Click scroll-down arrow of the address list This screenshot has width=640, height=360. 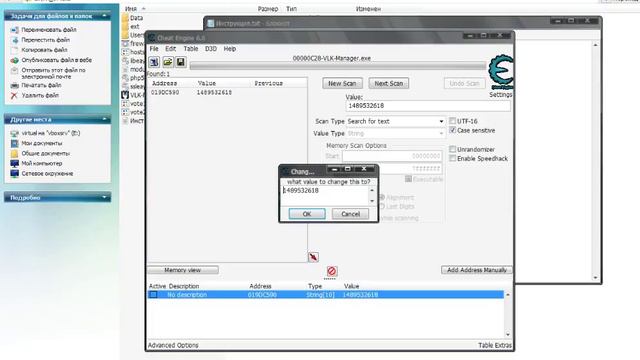pyautogui.click(x=508, y=335)
